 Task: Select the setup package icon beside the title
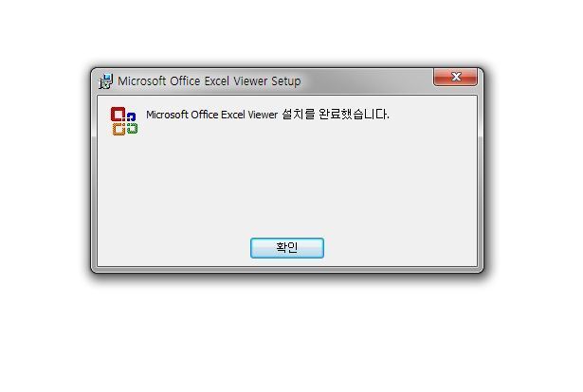105,81
